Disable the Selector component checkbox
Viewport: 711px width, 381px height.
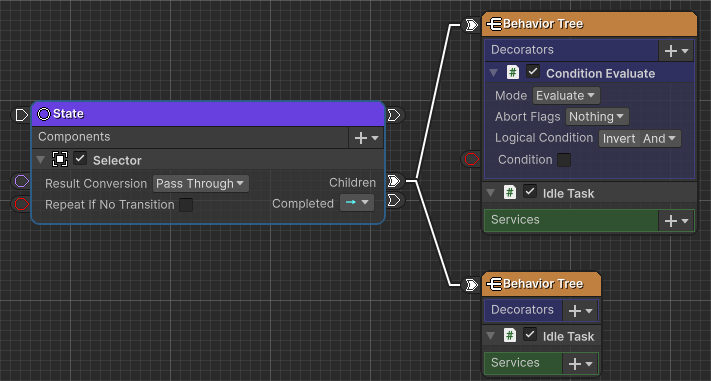coord(80,159)
